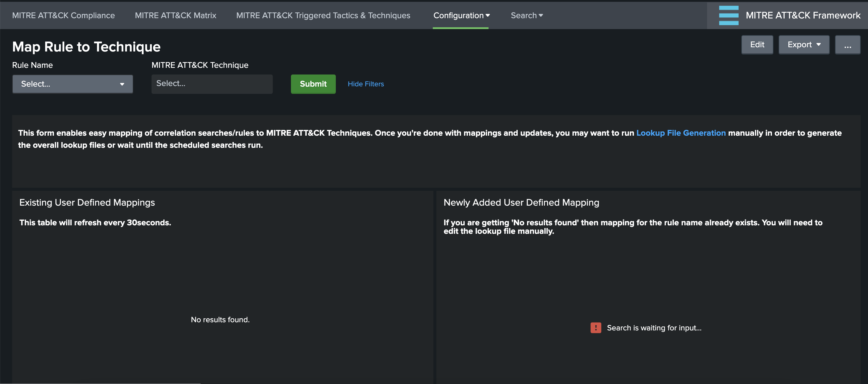
Task: Open the Configuration menu dropdown
Action: pyautogui.click(x=461, y=15)
